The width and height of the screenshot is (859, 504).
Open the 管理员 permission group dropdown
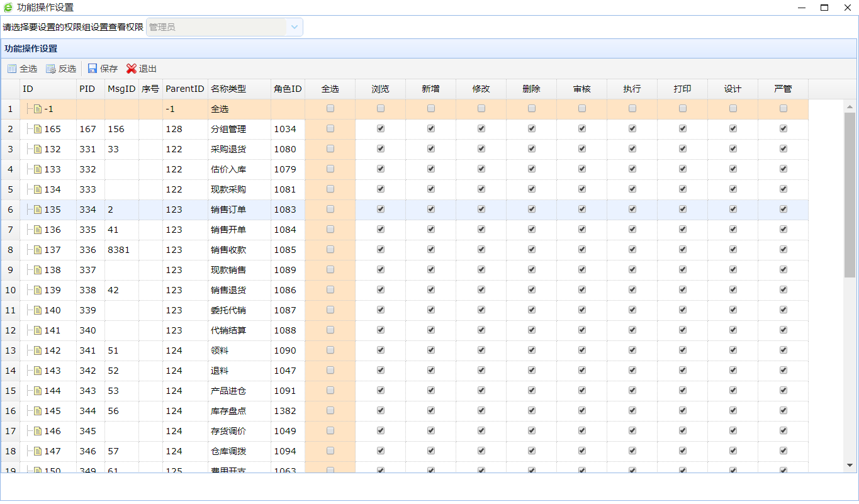pos(294,27)
